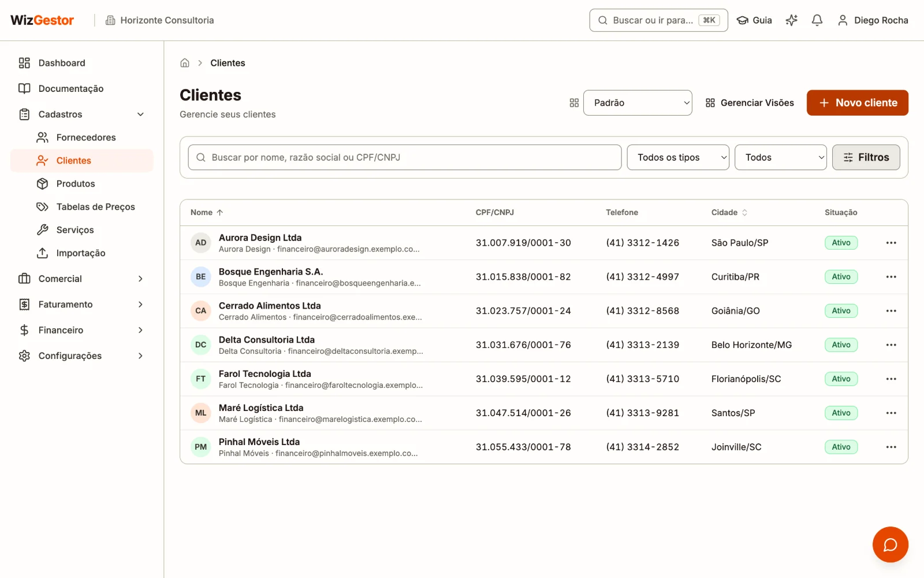Viewport: 924px width, 578px height.
Task: Expand the Financeiro sidebar section
Action: pyautogui.click(x=81, y=330)
